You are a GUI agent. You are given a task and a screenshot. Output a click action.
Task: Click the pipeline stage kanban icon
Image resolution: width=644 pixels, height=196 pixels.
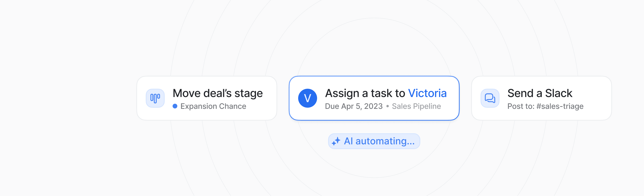pos(155,98)
